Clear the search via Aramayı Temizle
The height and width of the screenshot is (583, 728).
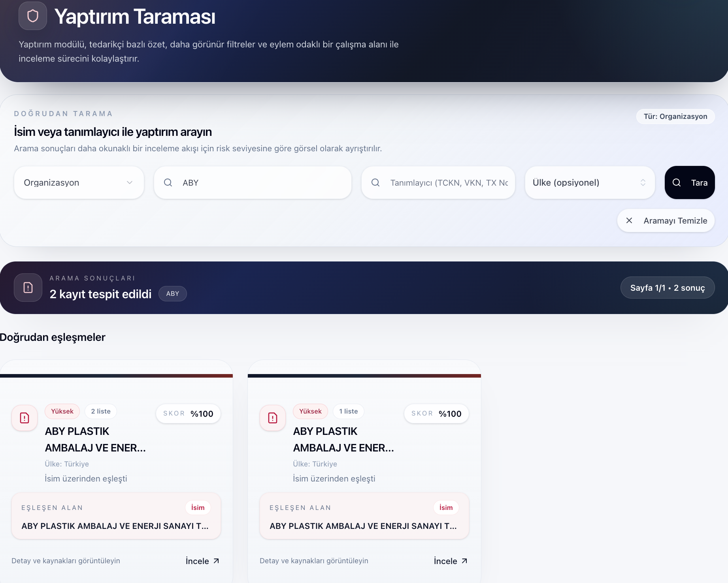pos(666,220)
